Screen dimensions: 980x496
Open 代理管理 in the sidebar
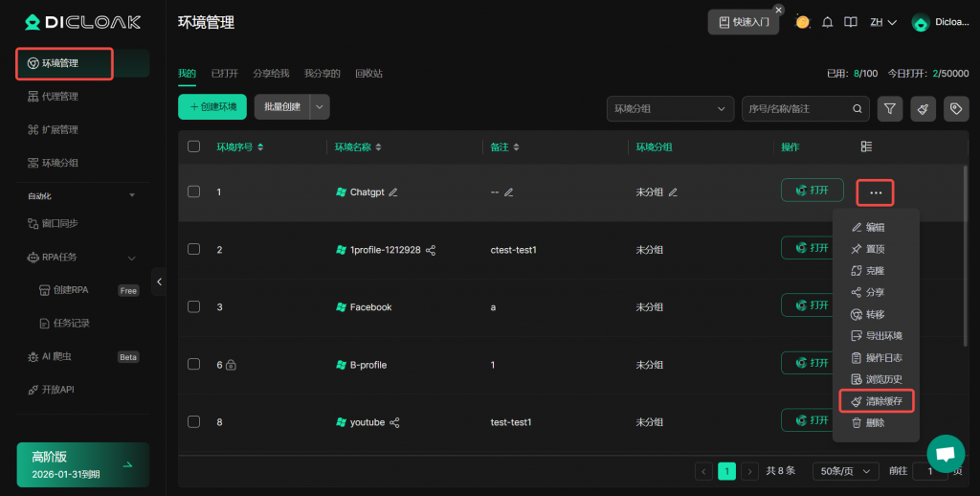pos(60,97)
